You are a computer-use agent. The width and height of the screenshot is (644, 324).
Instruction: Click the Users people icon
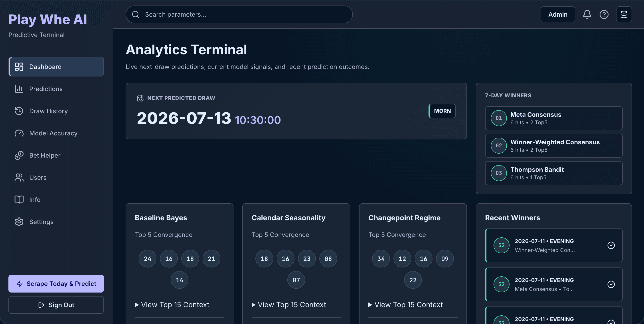(19, 178)
